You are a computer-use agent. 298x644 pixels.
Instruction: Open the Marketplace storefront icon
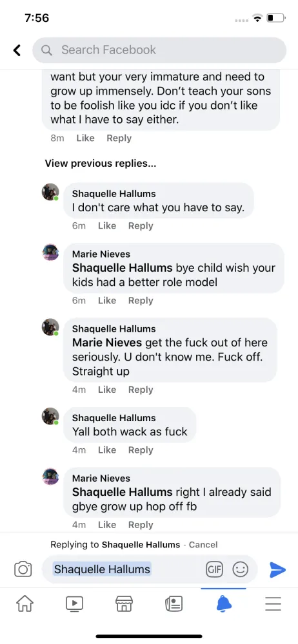[x=124, y=603]
